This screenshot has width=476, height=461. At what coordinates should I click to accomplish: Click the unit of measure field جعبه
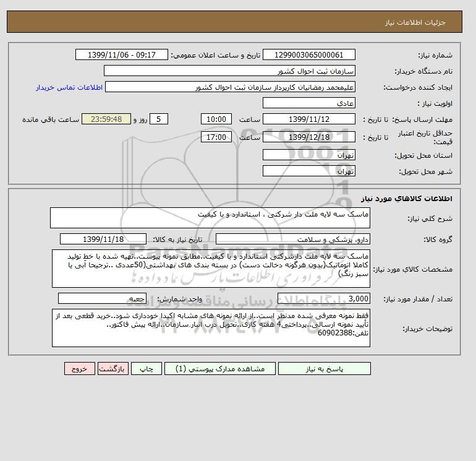(102, 299)
